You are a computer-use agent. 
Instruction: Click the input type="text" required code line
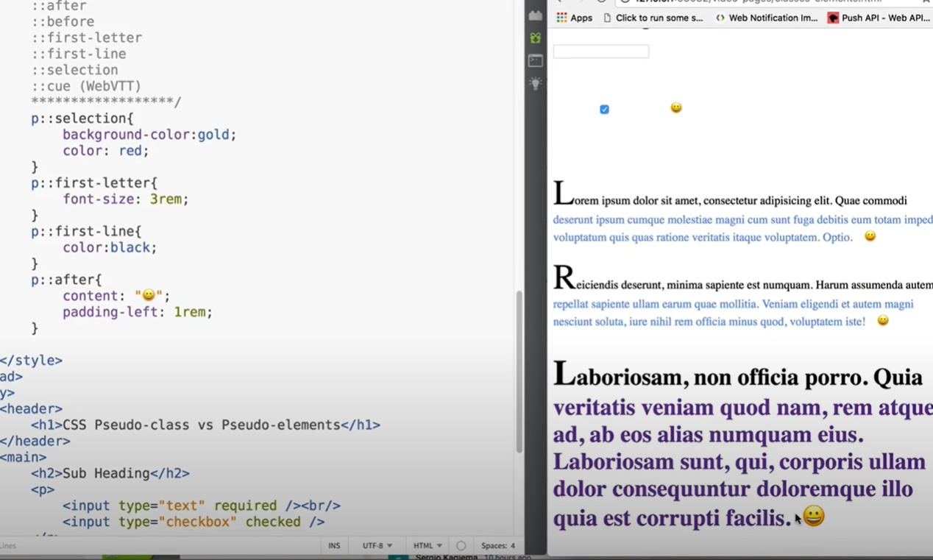(x=202, y=506)
